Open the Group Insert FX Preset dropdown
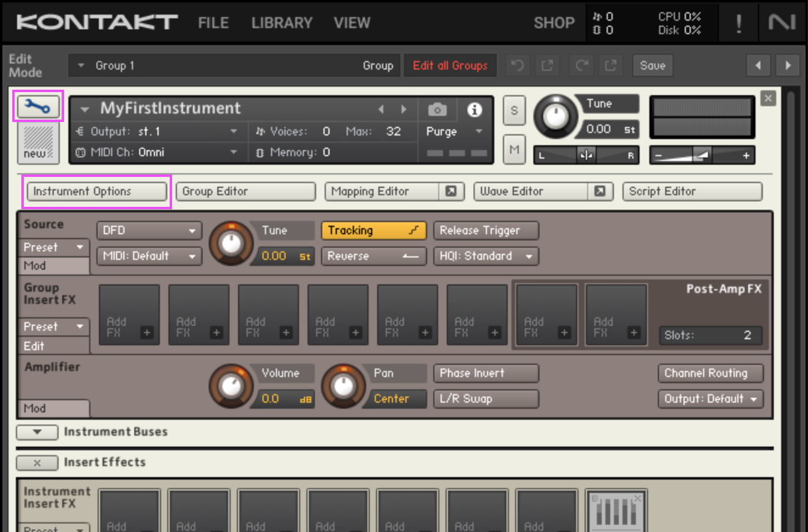This screenshot has height=532, width=808. tap(54, 326)
